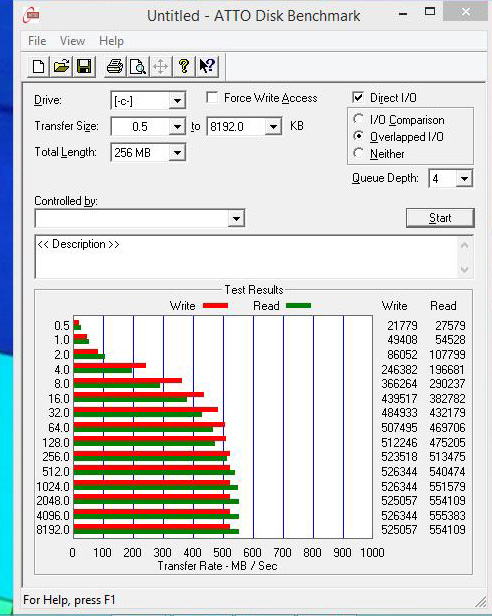Expand Transfer Size maximum dropdown 8192.0
The width and height of the screenshot is (492, 616).
click(273, 127)
